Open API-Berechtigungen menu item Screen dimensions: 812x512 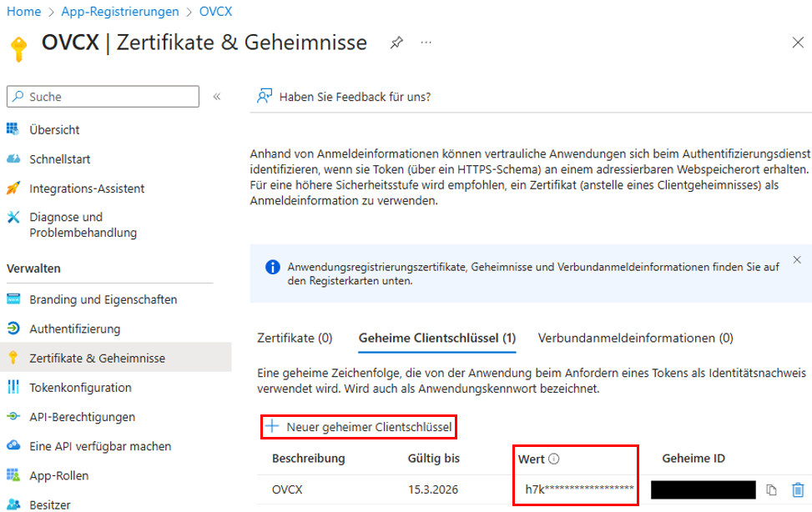point(82,417)
